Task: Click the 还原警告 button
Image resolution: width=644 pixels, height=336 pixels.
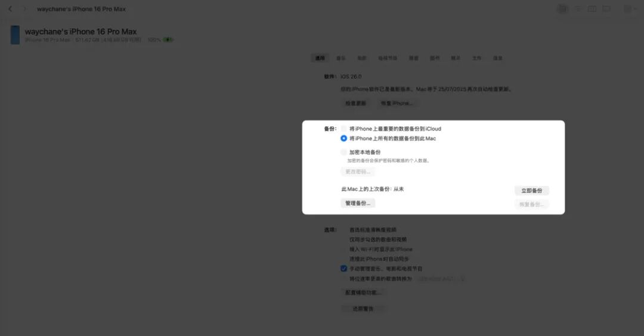Action: click(x=363, y=309)
